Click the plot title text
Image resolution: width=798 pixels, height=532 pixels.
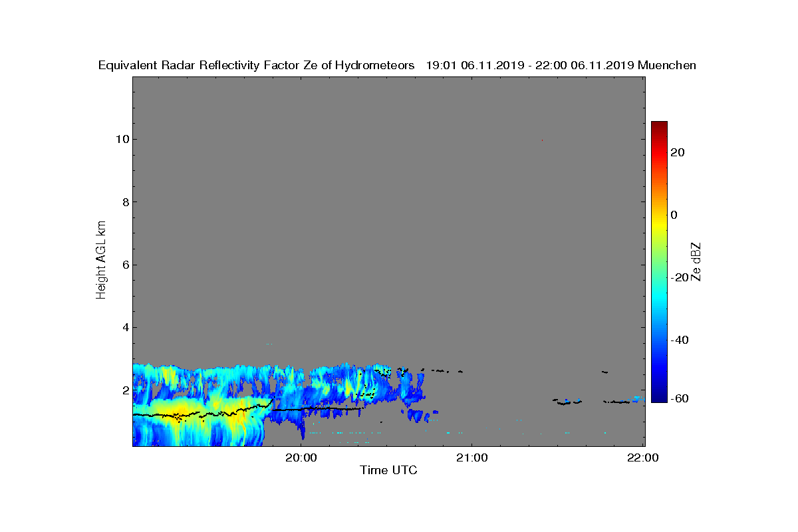pos(397,65)
